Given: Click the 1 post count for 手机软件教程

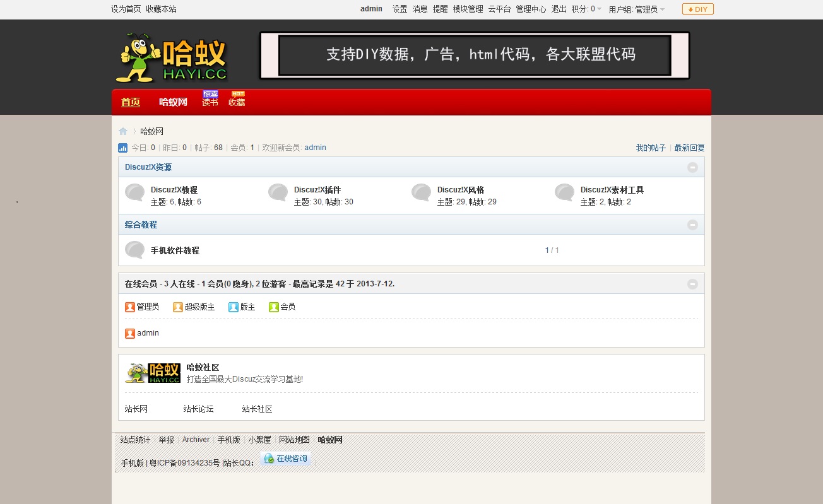Looking at the screenshot, I should [x=547, y=250].
